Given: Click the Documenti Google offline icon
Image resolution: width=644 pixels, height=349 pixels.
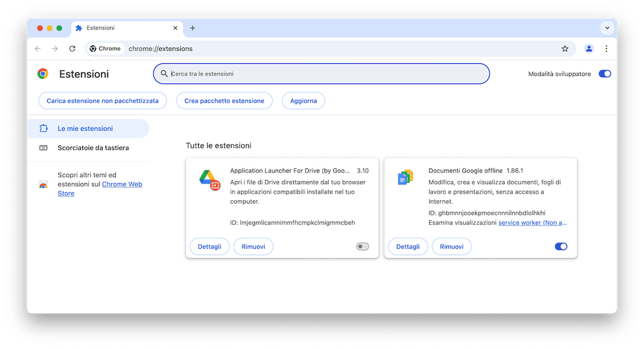Looking at the screenshot, I should point(405,177).
